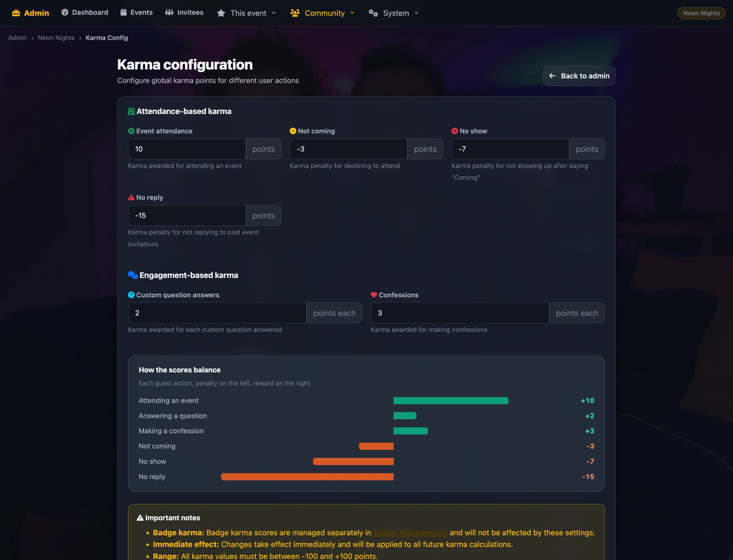Follow the Badge Management link
Screen dimensions: 733x560
[x=410, y=532]
